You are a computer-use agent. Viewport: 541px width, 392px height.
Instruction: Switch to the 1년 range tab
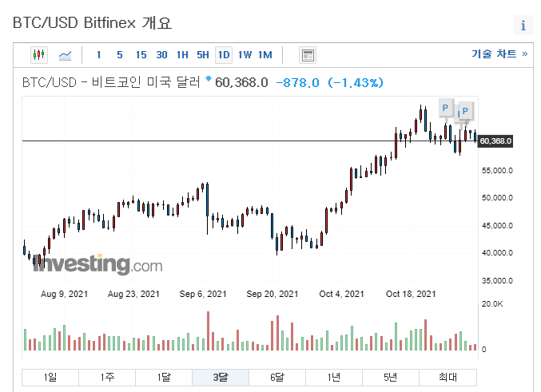(334, 377)
